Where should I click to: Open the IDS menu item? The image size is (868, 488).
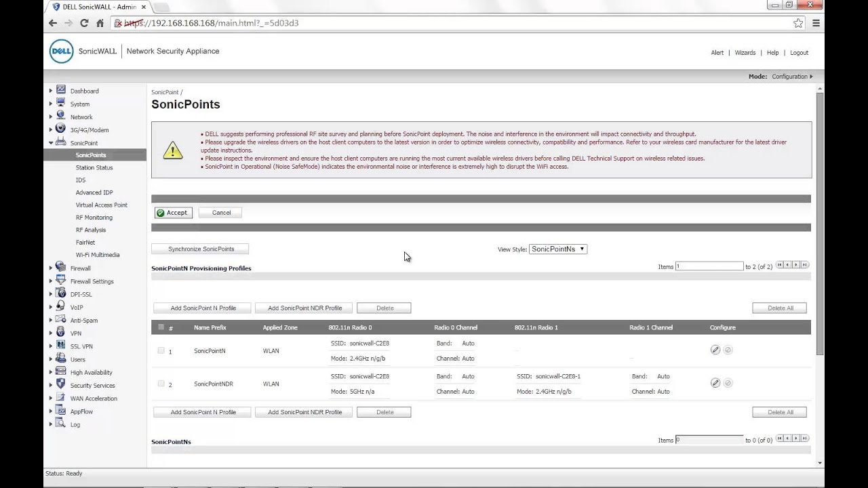[81, 180]
